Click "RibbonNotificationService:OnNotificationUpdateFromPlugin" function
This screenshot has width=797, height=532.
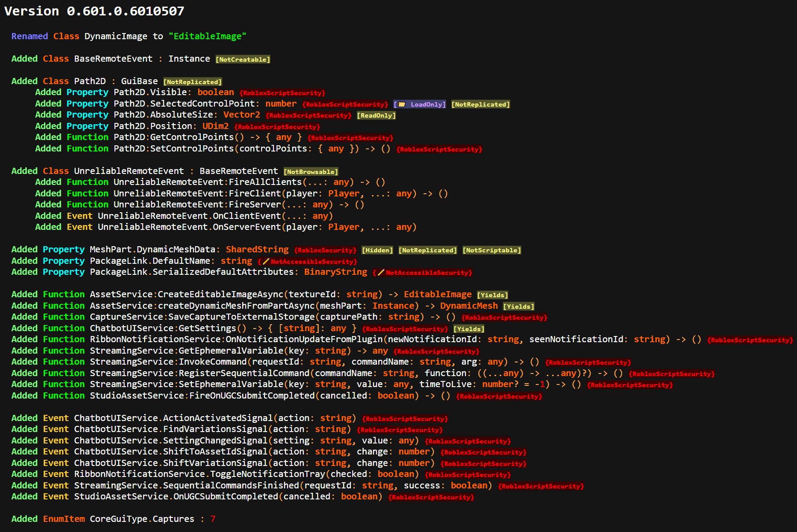coord(236,339)
